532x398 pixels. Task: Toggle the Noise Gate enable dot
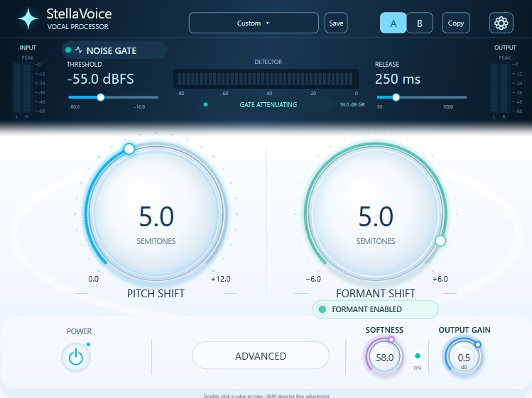tap(68, 50)
